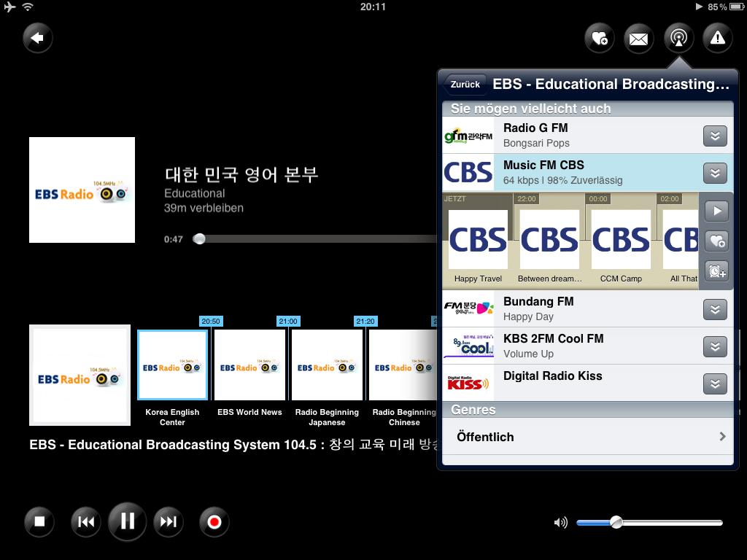Viewport: 747px width, 560px height.
Task: Click the 20:11 clock in status bar
Action: pyautogui.click(x=373, y=7)
